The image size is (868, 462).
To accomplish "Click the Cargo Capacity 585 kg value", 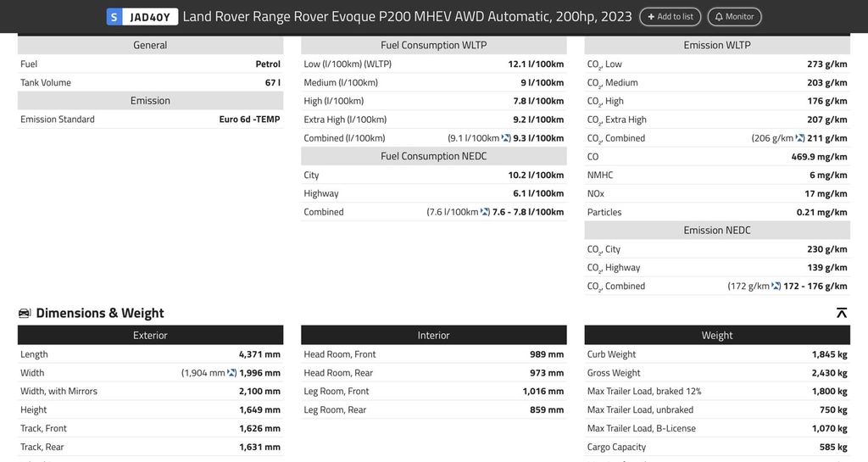I will (833, 447).
